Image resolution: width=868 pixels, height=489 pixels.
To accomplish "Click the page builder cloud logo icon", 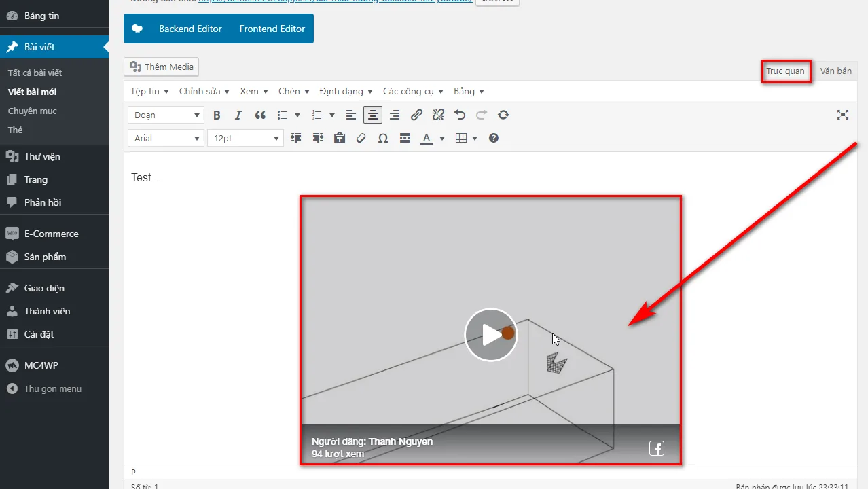I will click(137, 29).
